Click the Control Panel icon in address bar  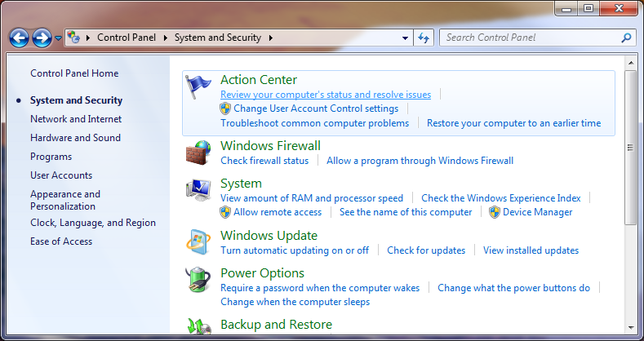73,38
